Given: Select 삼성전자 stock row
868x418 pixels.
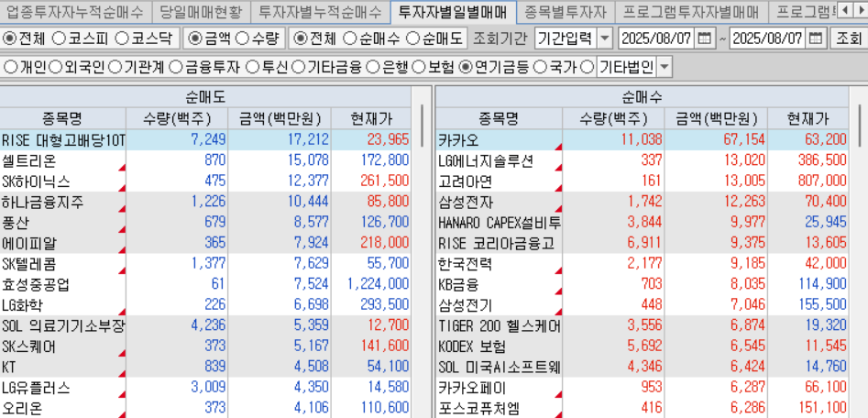Looking at the screenshot, I should point(642,202).
